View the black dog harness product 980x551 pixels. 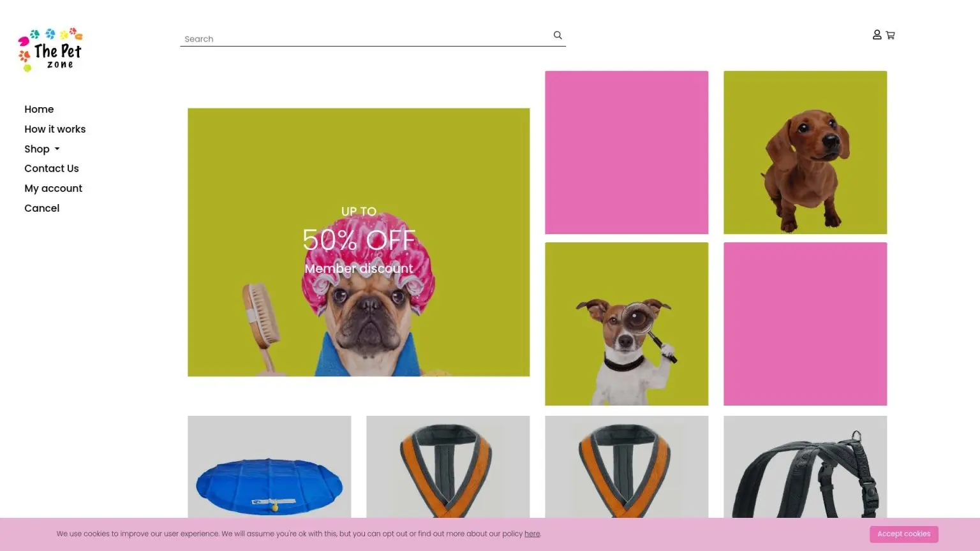point(805,472)
